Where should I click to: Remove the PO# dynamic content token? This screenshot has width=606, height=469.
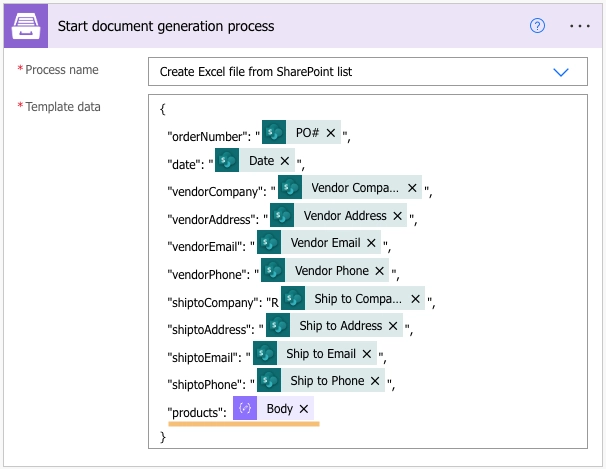(331, 133)
